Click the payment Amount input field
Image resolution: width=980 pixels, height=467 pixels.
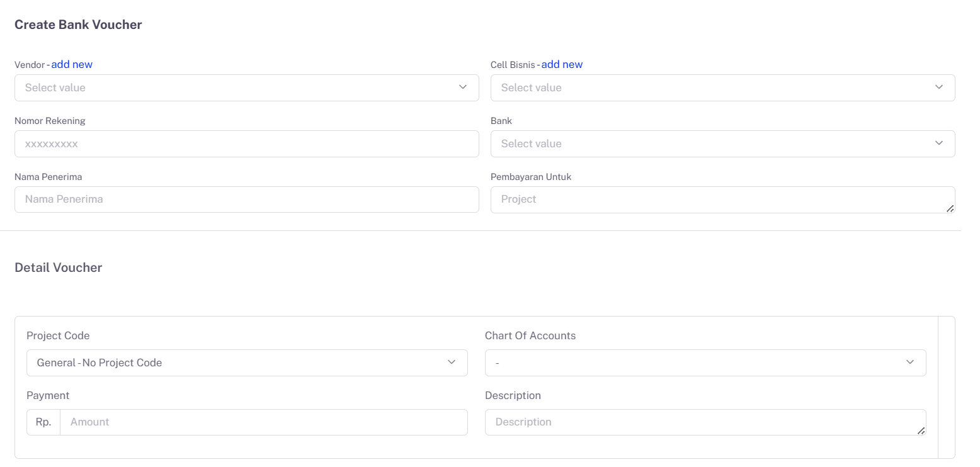pos(263,422)
